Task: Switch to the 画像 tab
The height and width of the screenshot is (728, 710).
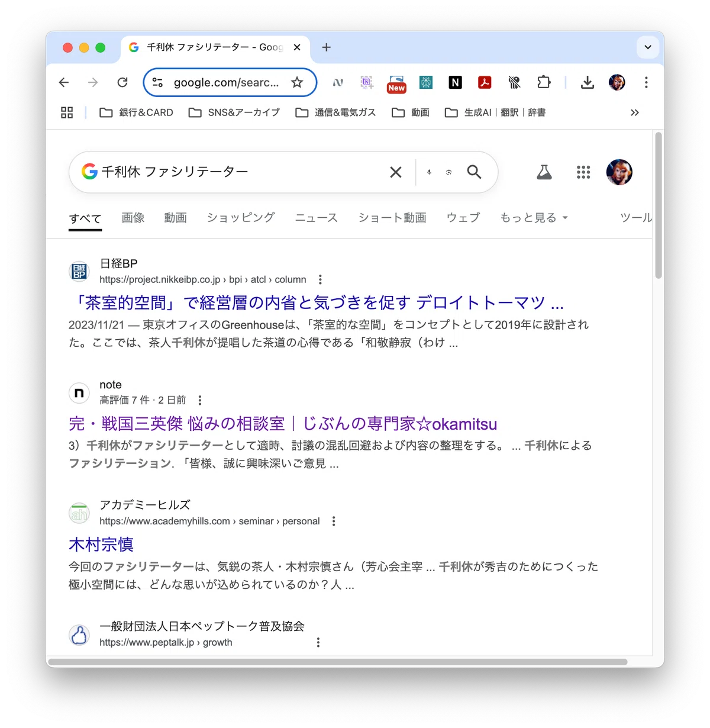Action: pyautogui.click(x=133, y=218)
